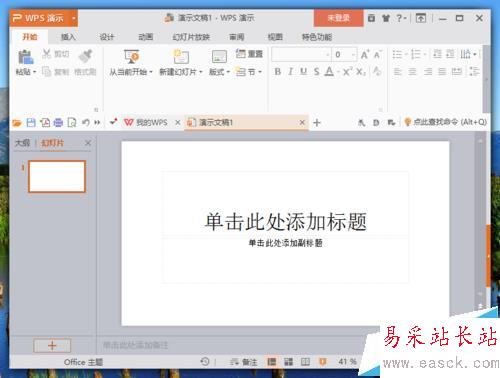
Task: Open the Special Features ribbon tab
Action: tap(317, 37)
